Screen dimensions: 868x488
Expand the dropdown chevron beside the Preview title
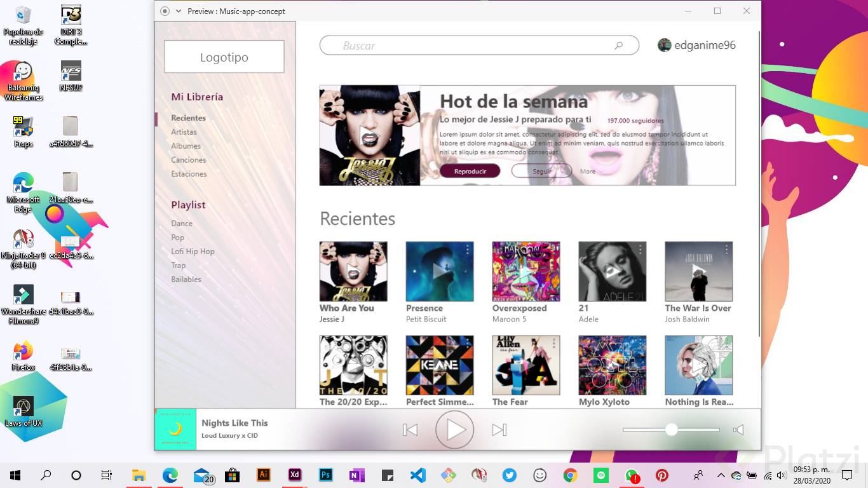[179, 11]
